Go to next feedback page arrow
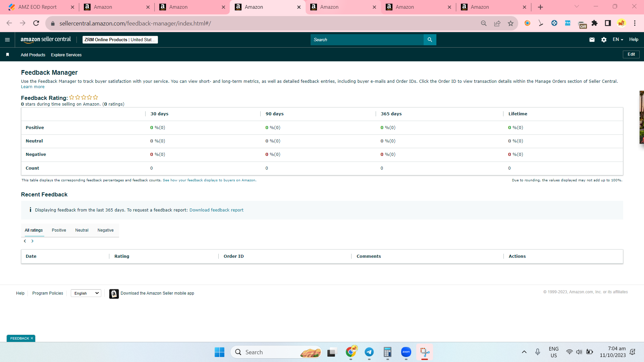Image resolution: width=644 pixels, height=362 pixels. [33, 241]
